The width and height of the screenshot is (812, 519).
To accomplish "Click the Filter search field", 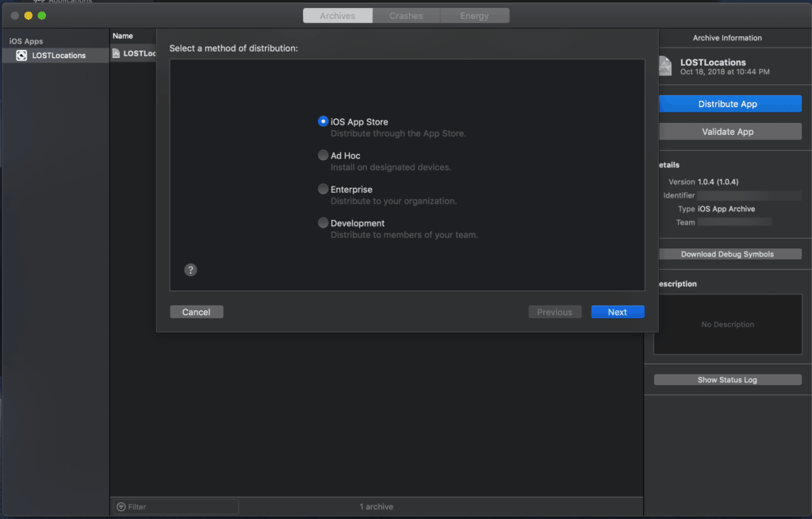I will 176,506.
